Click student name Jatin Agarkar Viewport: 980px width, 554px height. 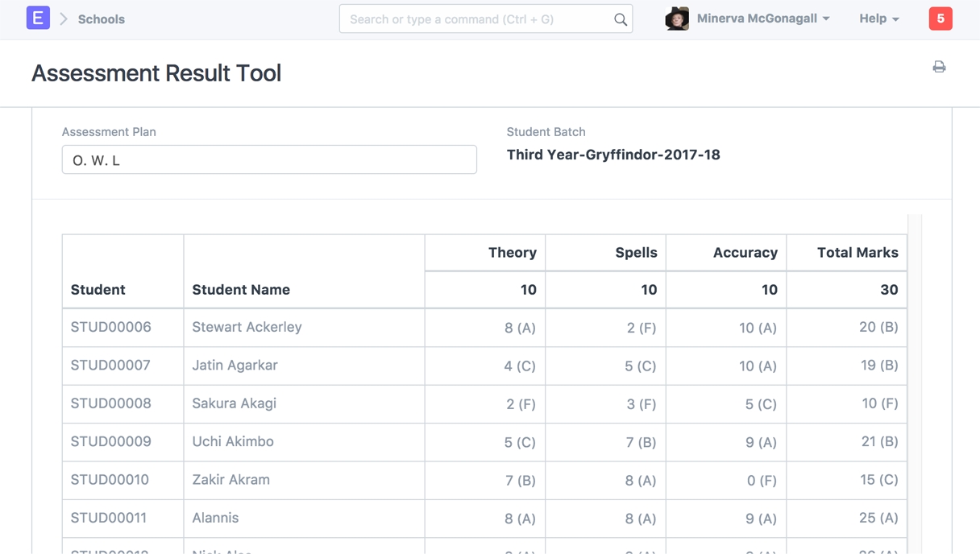(x=235, y=365)
